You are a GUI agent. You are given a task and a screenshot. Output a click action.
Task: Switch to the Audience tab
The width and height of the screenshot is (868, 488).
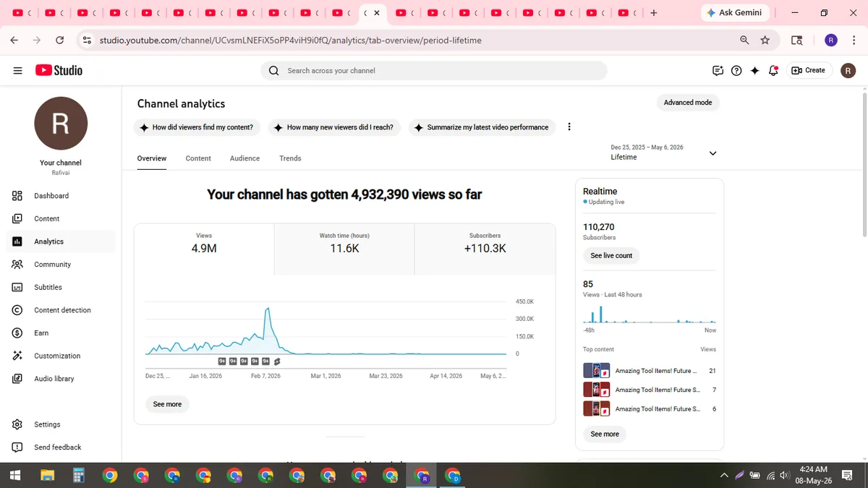245,158
